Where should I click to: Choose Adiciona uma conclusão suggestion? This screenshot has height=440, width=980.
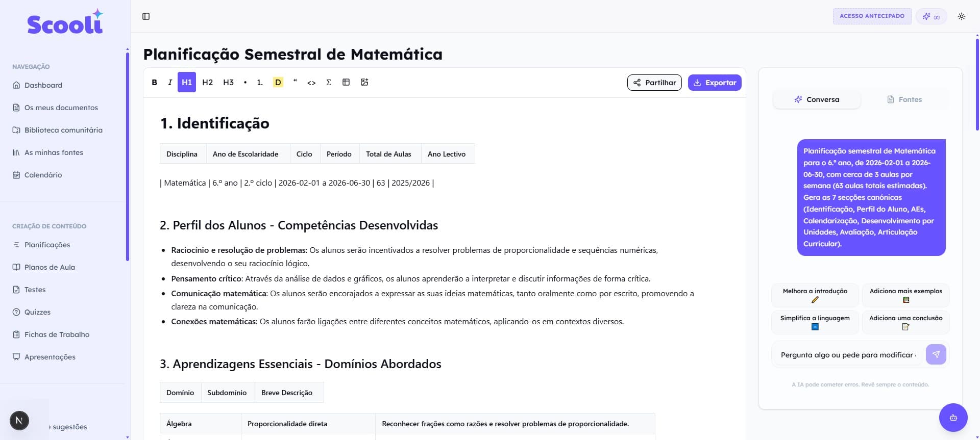(905, 322)
